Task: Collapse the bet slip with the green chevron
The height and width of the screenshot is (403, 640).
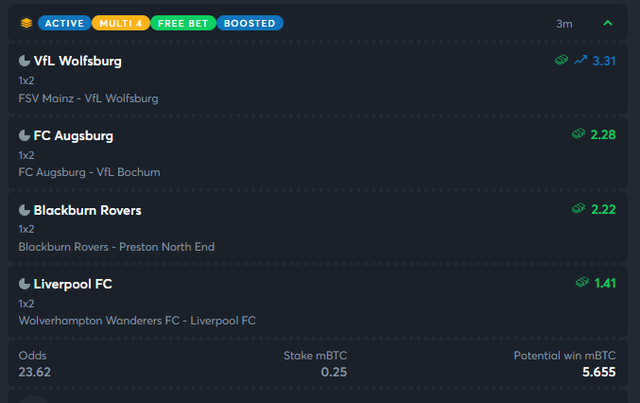Action: [x=608, y=23]
